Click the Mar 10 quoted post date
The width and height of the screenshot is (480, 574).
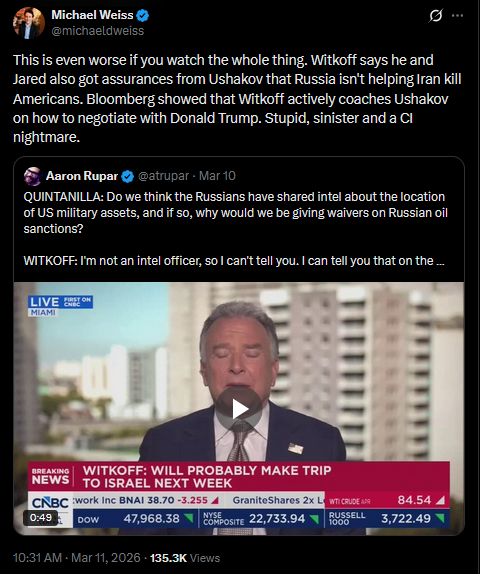217,176
